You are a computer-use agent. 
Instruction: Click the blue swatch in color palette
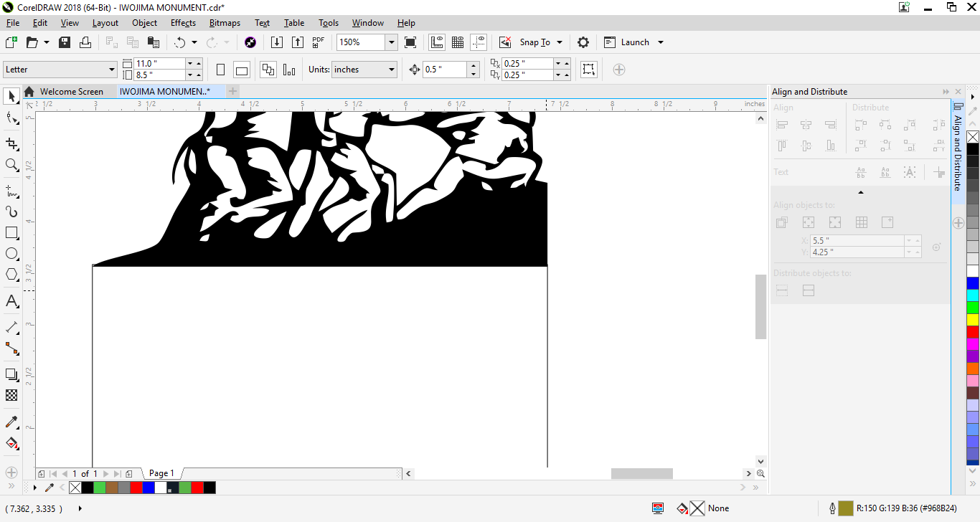(x=973, y=283)
